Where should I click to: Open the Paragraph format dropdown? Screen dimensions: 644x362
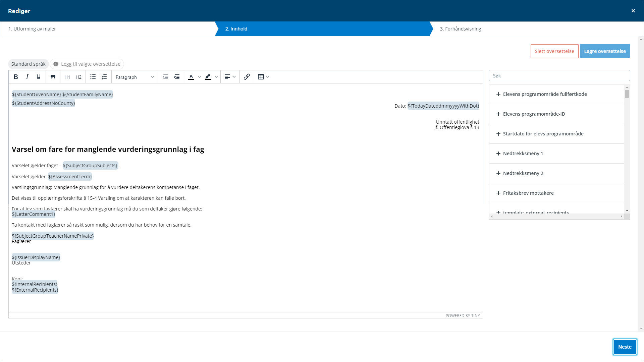tap(135, 77)
